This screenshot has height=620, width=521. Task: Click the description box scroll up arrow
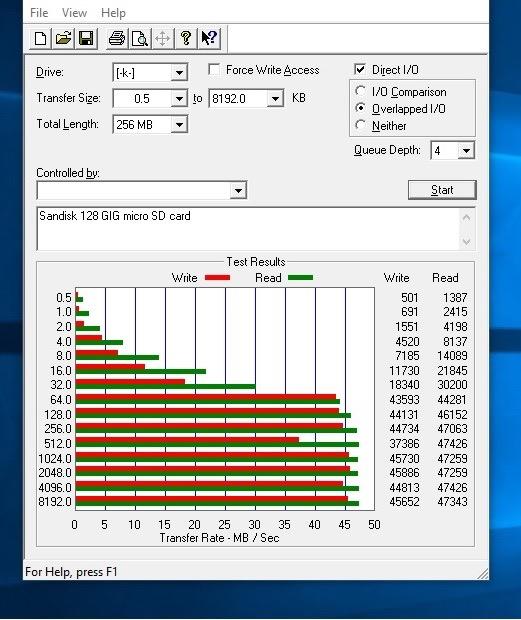tap(466, 217)
